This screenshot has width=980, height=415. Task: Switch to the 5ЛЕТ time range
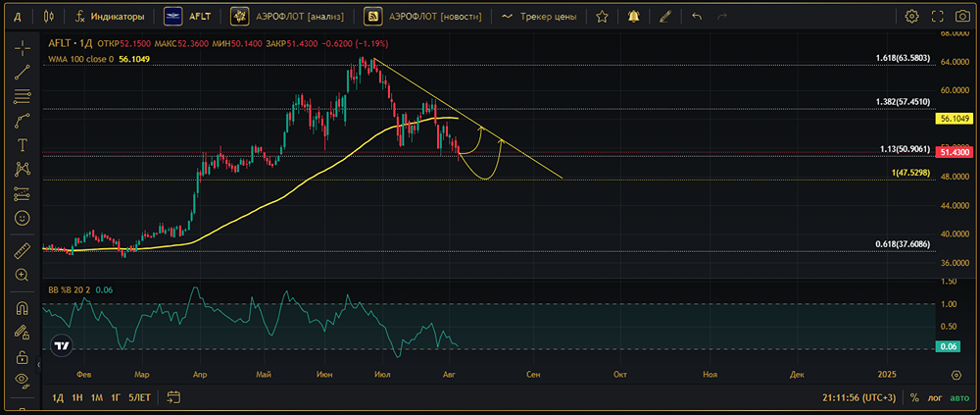coord(139,397)
